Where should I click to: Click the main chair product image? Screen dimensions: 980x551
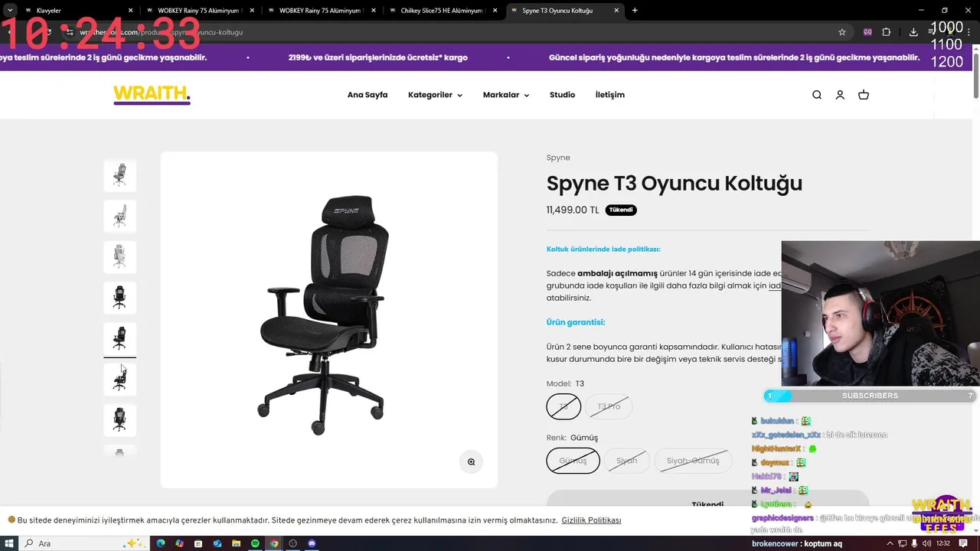(329, 319)
